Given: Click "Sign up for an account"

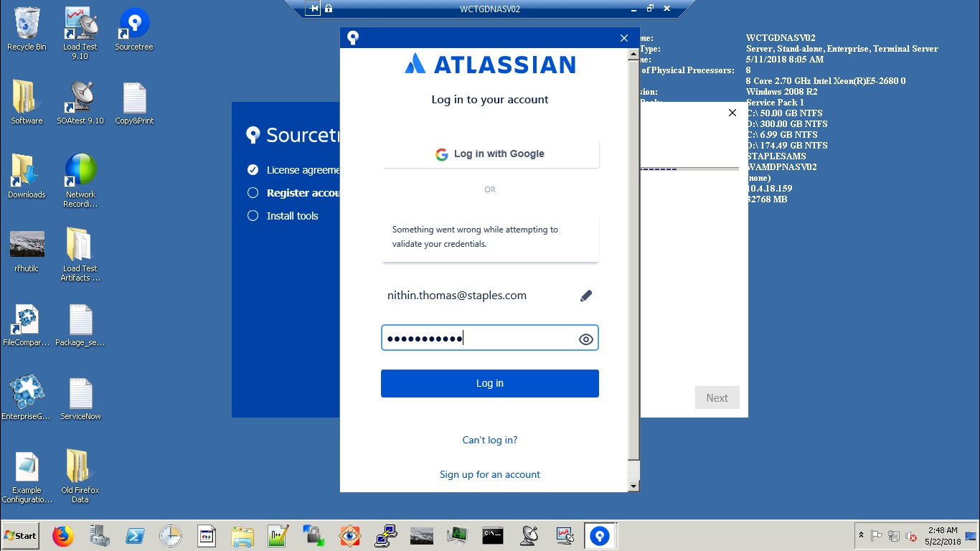Looking at the screenshot, I should click(489, 474).
